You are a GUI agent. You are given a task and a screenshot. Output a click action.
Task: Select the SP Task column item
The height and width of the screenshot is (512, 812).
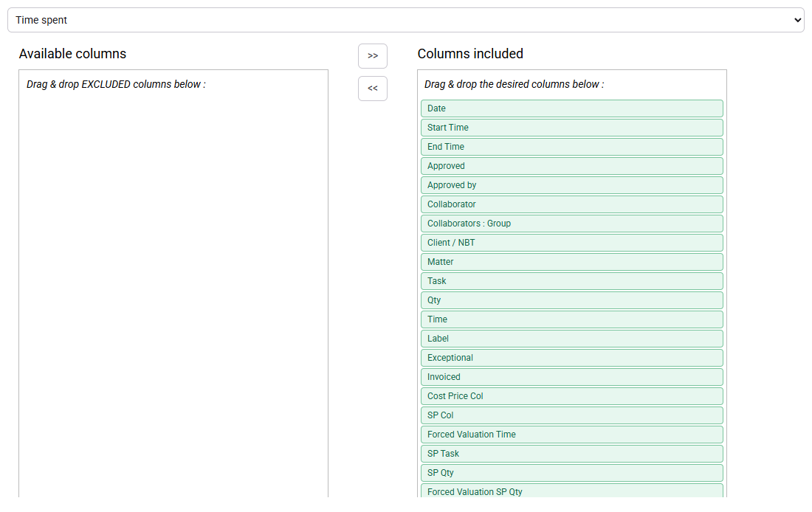pos(571,454)
